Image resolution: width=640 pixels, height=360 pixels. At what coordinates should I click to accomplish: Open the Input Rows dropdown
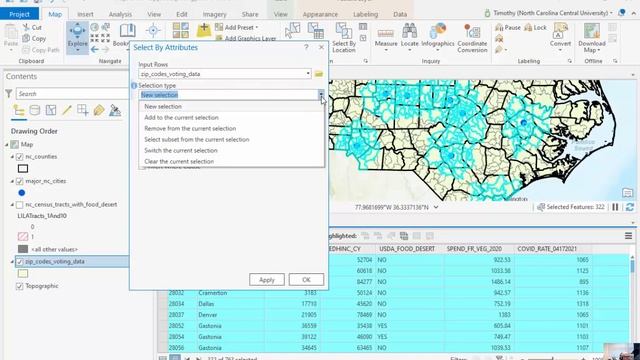pyautogui.click(x=308, y=74)
